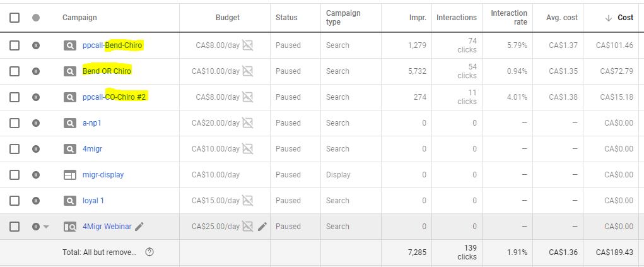Click the Budget column header
Screen dimensions: 644x267
(228, 18)
